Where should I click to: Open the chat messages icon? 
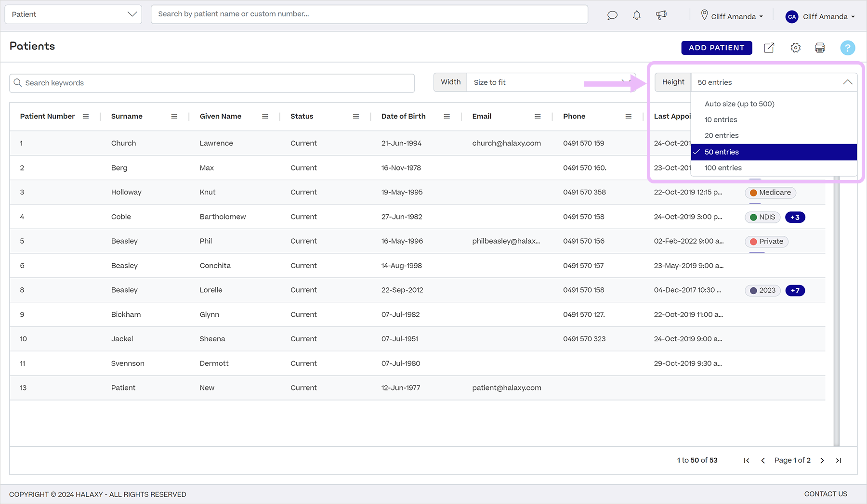point(612,15)
